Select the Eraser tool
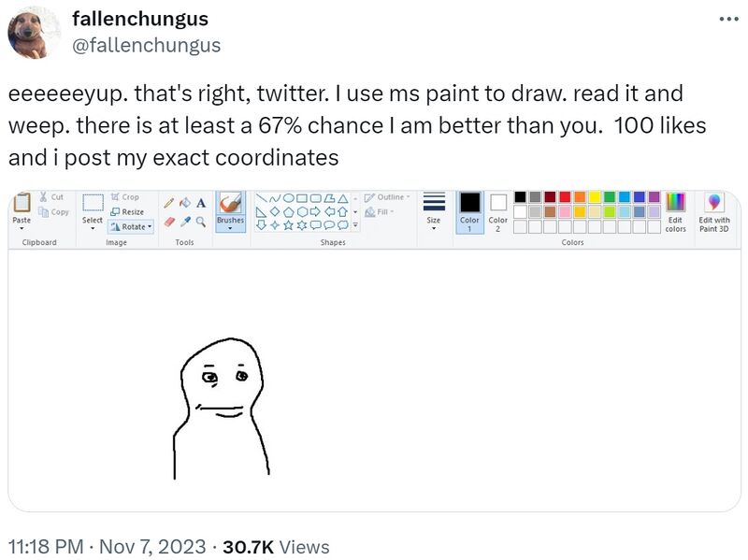This screenshot has width=748, height=560. [168, 221]
